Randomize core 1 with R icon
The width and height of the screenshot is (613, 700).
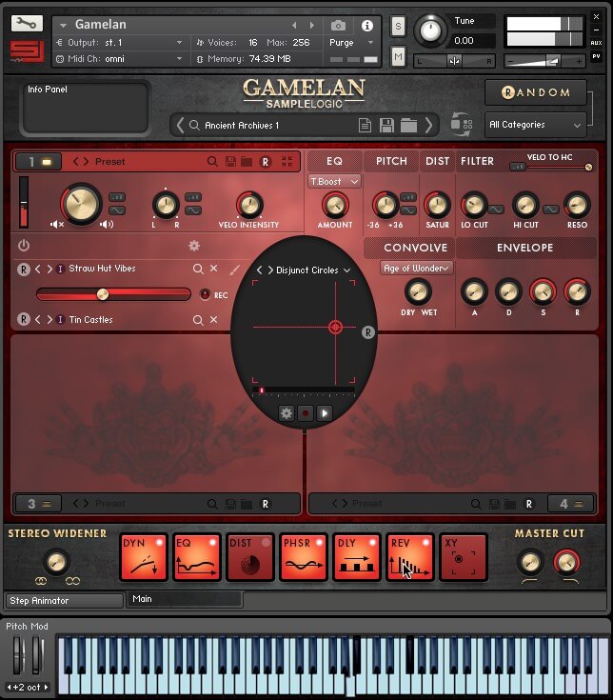265,162
